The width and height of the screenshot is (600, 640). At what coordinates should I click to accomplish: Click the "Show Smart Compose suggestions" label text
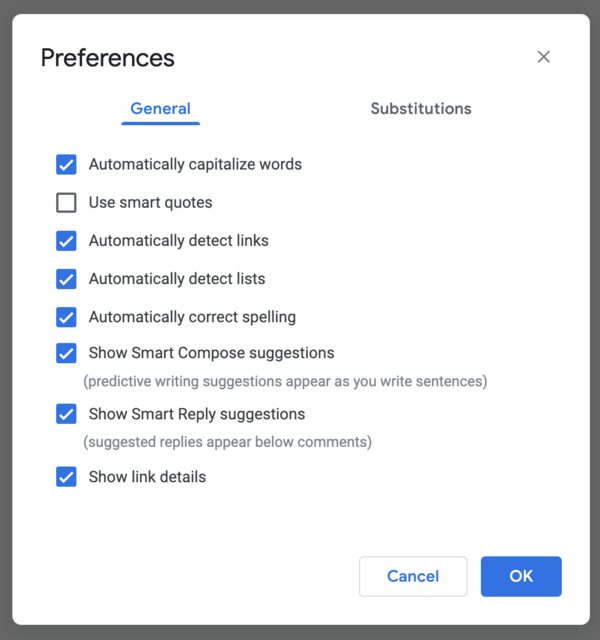click(211, 353)
